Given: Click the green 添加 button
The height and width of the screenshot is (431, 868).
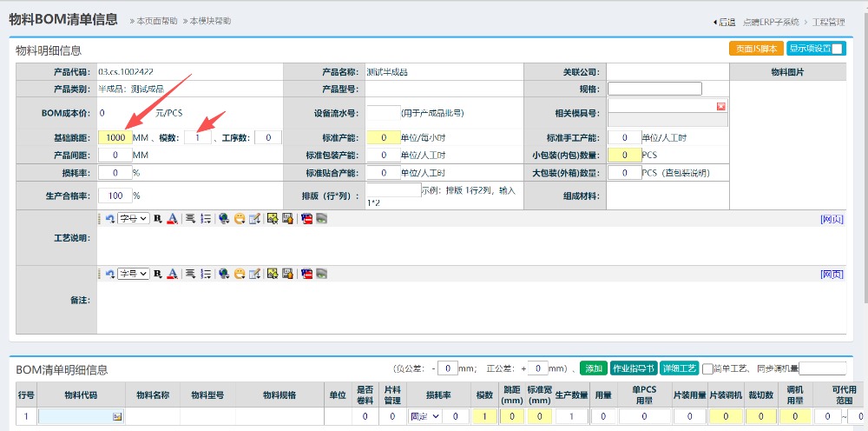Looking at the screenshot, I should coord(593,368).
